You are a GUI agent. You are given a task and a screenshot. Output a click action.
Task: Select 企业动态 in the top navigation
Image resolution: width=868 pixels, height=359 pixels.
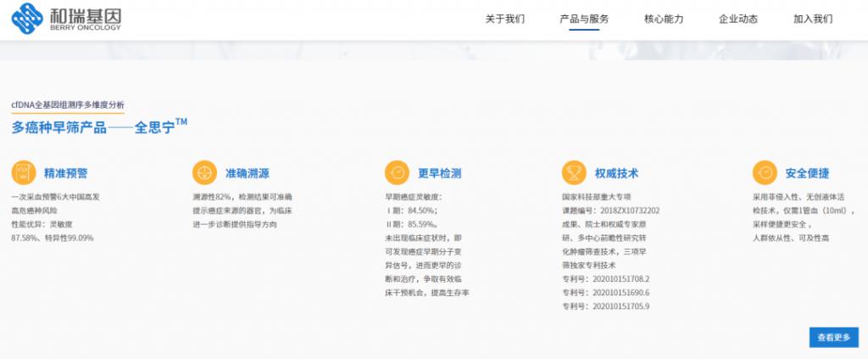pyautogui.click(x=737, y=20)
